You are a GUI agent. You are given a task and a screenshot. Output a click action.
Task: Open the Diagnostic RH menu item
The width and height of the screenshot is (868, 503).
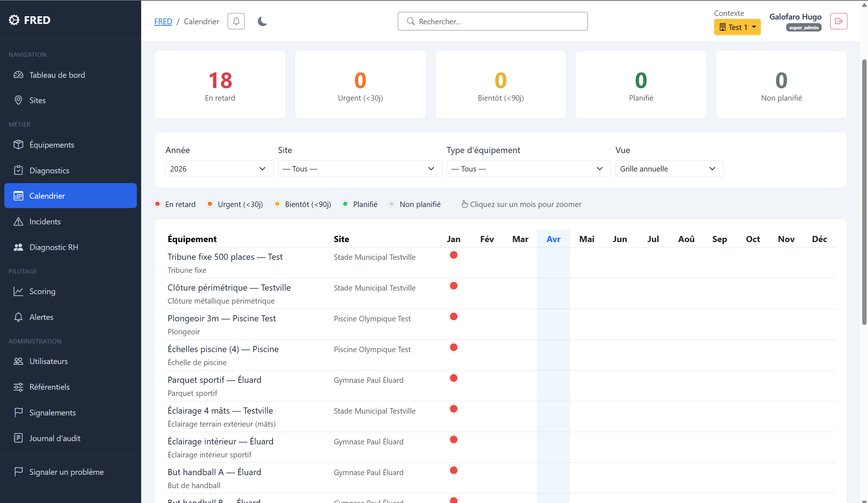tap(54, 247)
